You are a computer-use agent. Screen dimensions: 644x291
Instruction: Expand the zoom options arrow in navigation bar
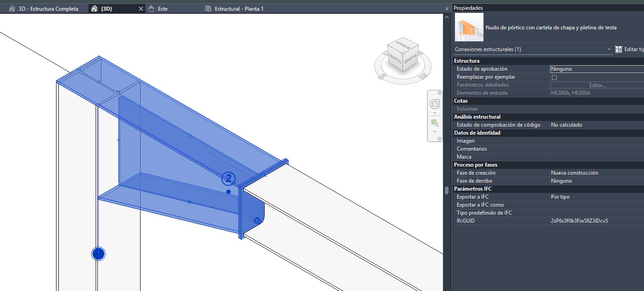point(435,132)
